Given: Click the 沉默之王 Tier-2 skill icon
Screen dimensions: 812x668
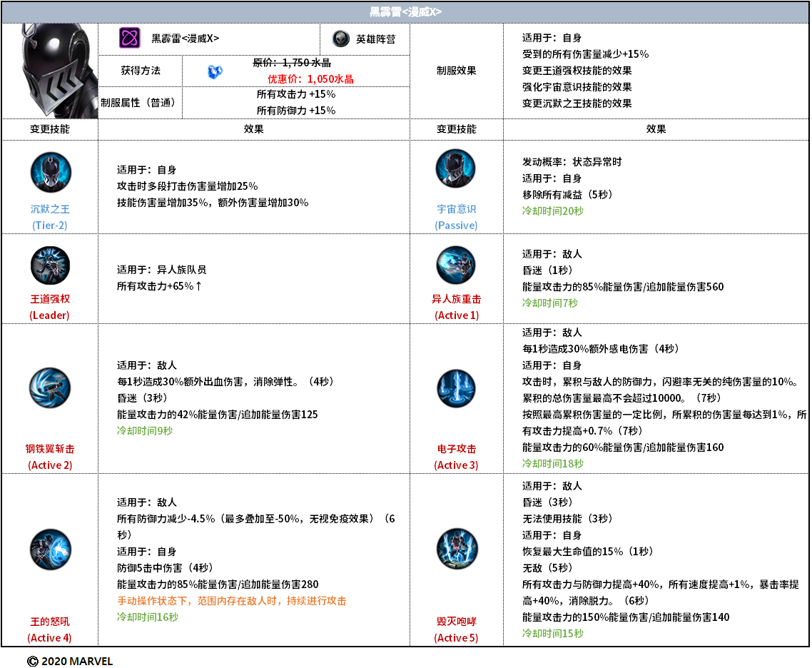Looking at the screenshot, I should 50,173.
